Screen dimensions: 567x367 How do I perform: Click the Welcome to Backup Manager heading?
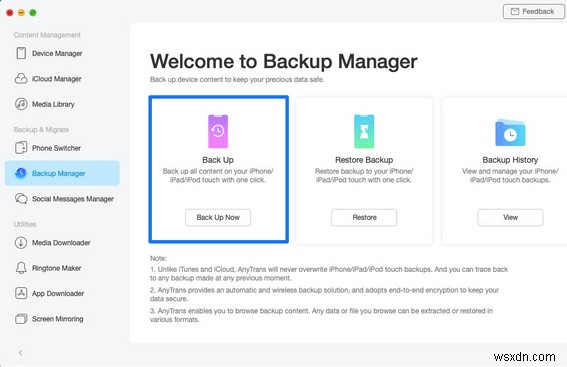[x=284, y=61]
